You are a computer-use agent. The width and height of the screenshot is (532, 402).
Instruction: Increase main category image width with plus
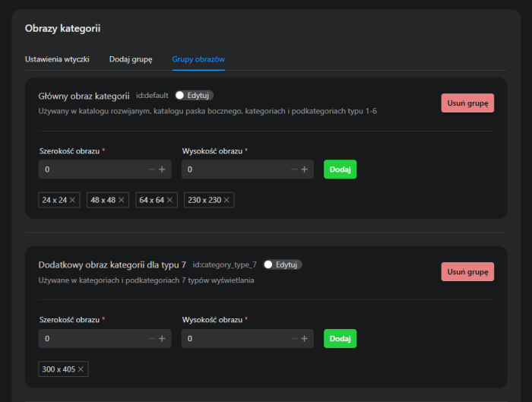point(162,169)
